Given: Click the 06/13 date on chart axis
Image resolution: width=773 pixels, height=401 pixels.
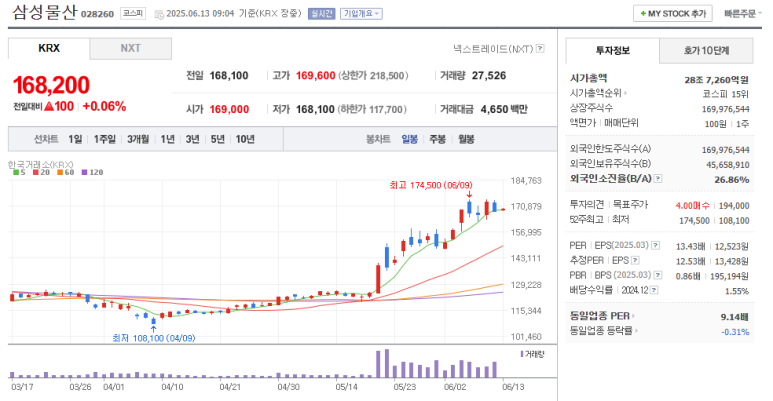Looking at the screenshot, I should 513,387.
